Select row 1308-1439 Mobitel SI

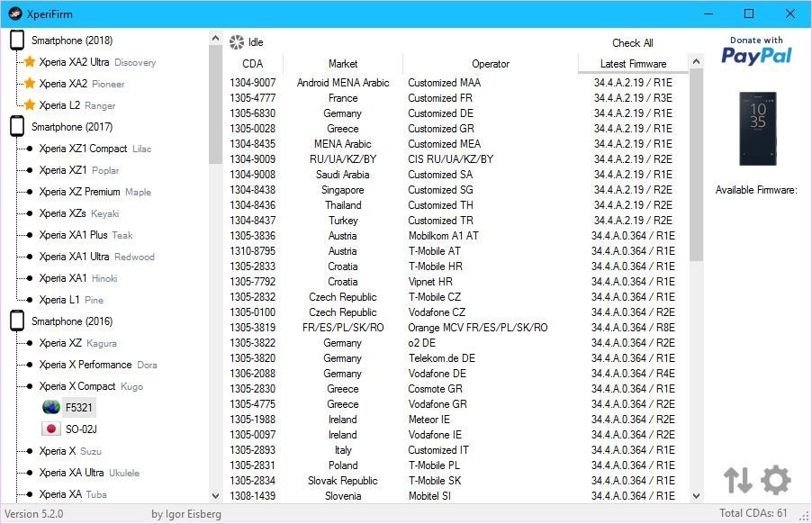tap(456, 495)
